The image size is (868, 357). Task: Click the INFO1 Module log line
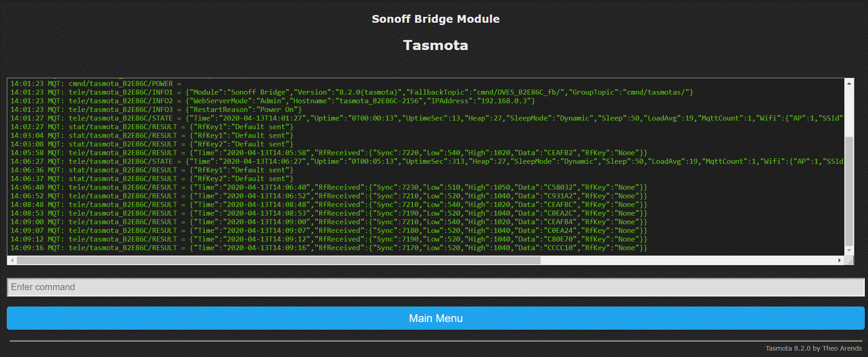pyautogui.click(x=351, y=92)
